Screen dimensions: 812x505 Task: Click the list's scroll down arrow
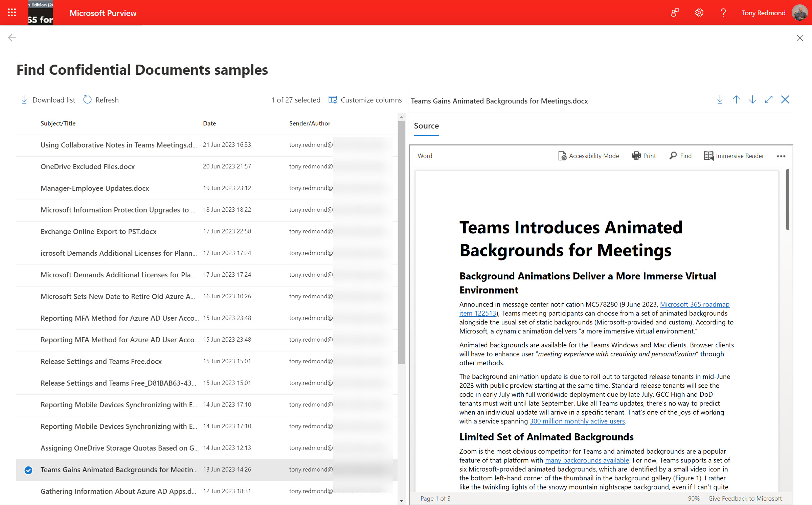pos(402,501)
